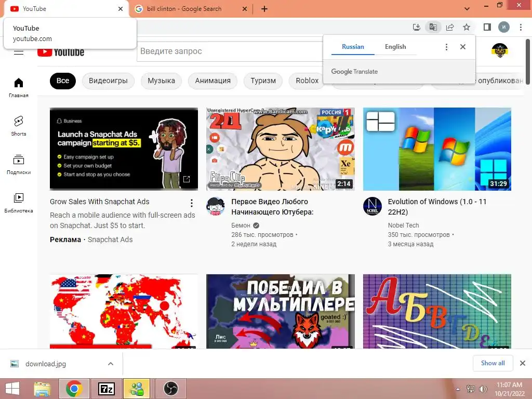
Task: Open Shorts in the sidebar
Action: tap(19, 126)
